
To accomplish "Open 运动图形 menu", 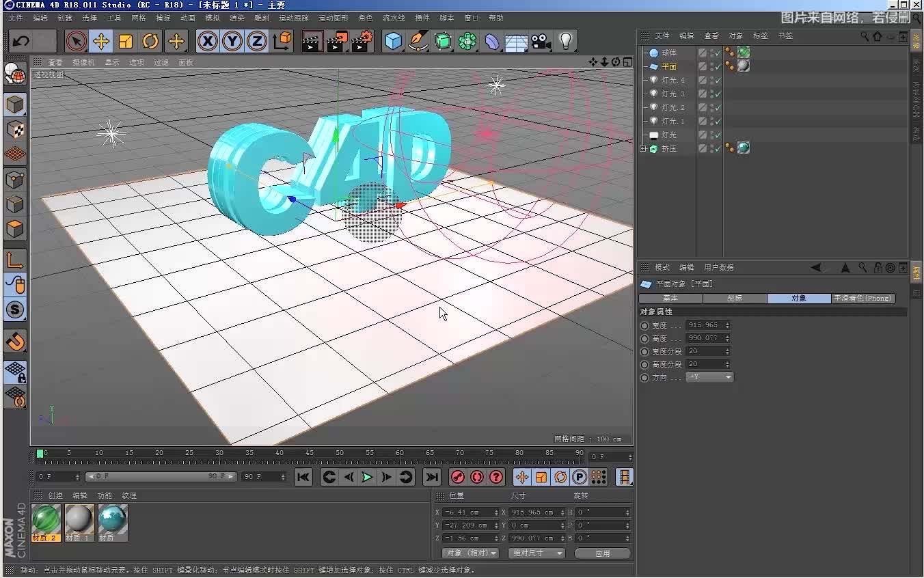I will tap(334, 18).
